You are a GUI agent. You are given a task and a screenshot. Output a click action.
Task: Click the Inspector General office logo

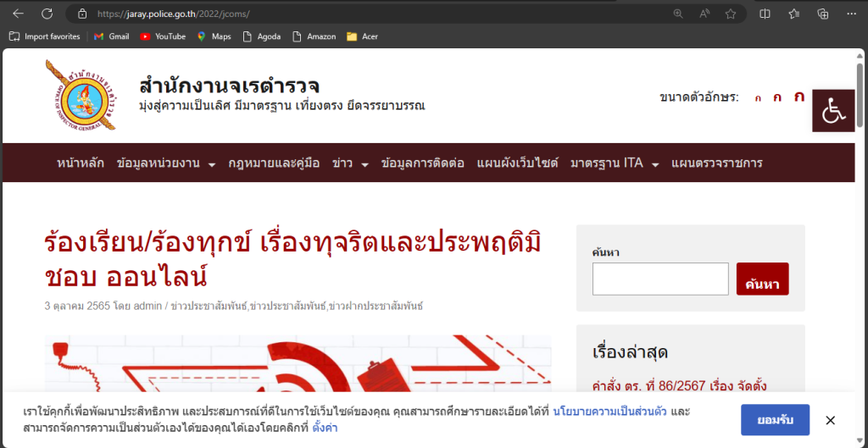85,95
